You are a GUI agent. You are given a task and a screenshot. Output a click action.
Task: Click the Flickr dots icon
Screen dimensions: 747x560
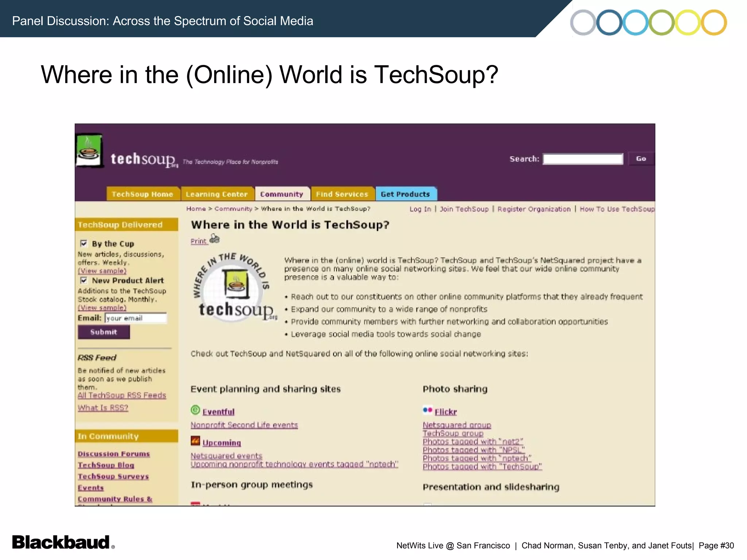pos(427,410)
